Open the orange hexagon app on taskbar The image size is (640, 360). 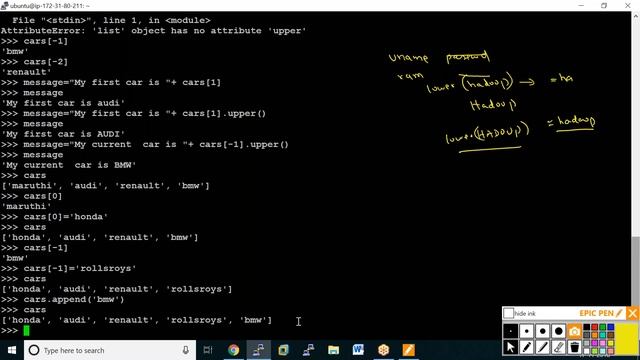[383, 350]
